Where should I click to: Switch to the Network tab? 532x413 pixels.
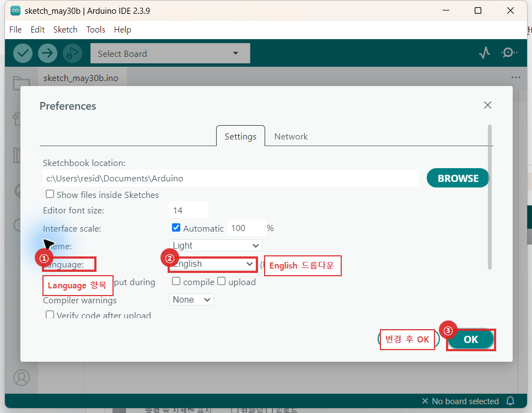click(x=291, y=136)
